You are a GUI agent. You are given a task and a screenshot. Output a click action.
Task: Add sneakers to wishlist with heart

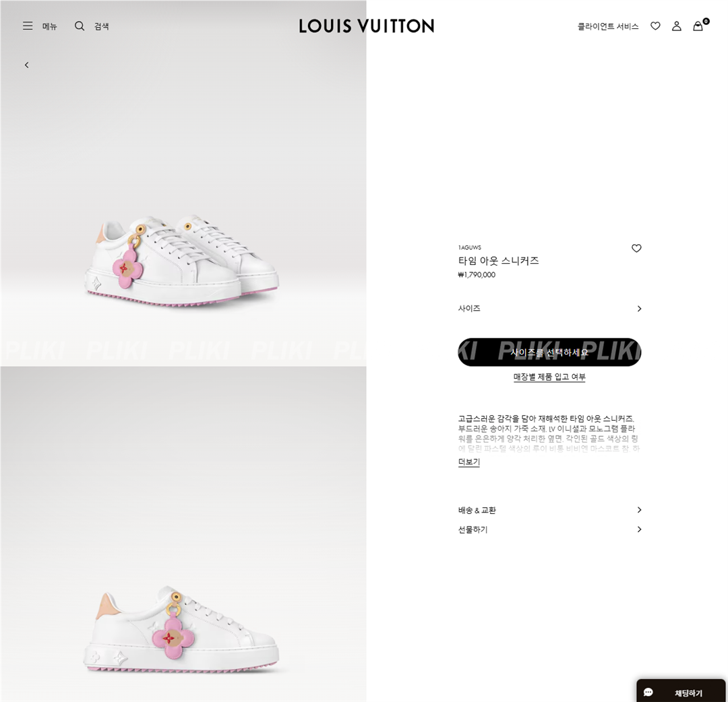coord(636,248)
